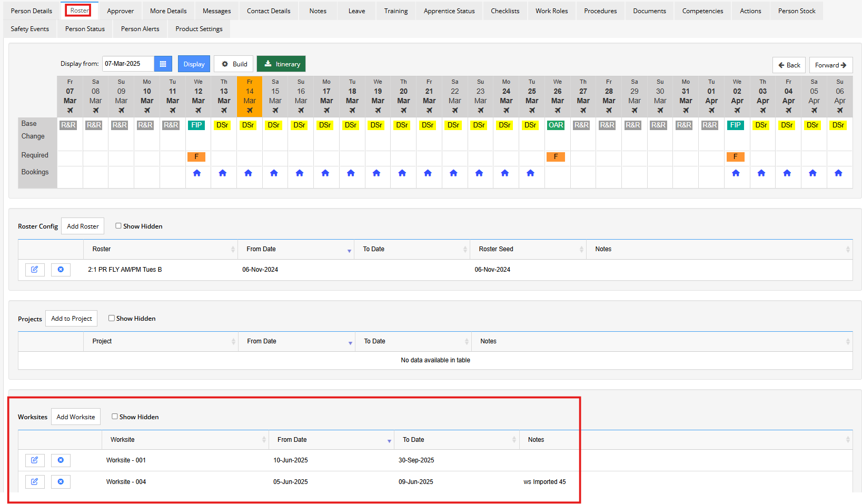Click the plane icon under 22 Mar
Image resolution: width=862 pixels, height=504 pixels.
455,111
